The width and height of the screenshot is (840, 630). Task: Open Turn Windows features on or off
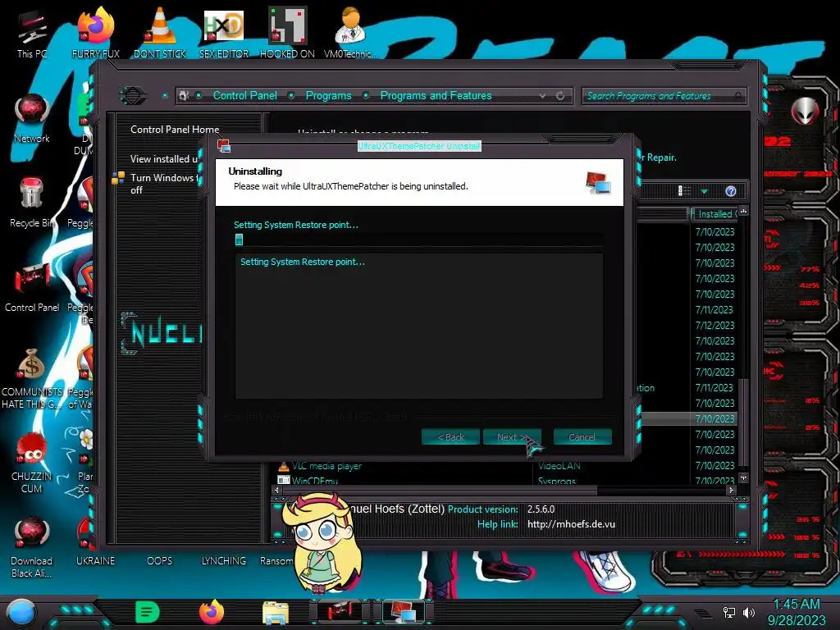pos(164,184)
